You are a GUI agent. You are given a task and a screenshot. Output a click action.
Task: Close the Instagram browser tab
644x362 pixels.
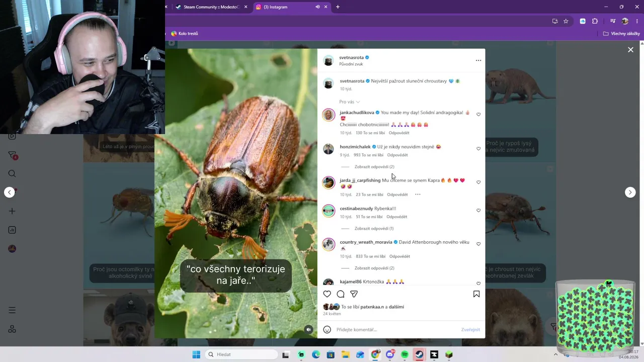point(326,7)
